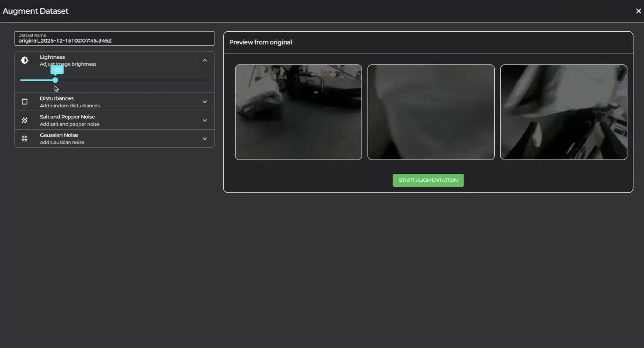
Task: Select the first preview thumbnail
Action: (298, 112)
